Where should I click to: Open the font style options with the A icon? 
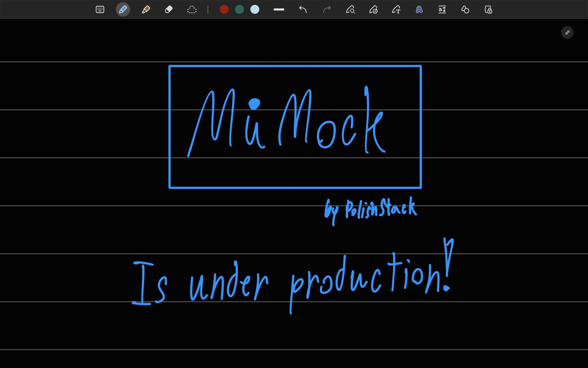[419, 9]
